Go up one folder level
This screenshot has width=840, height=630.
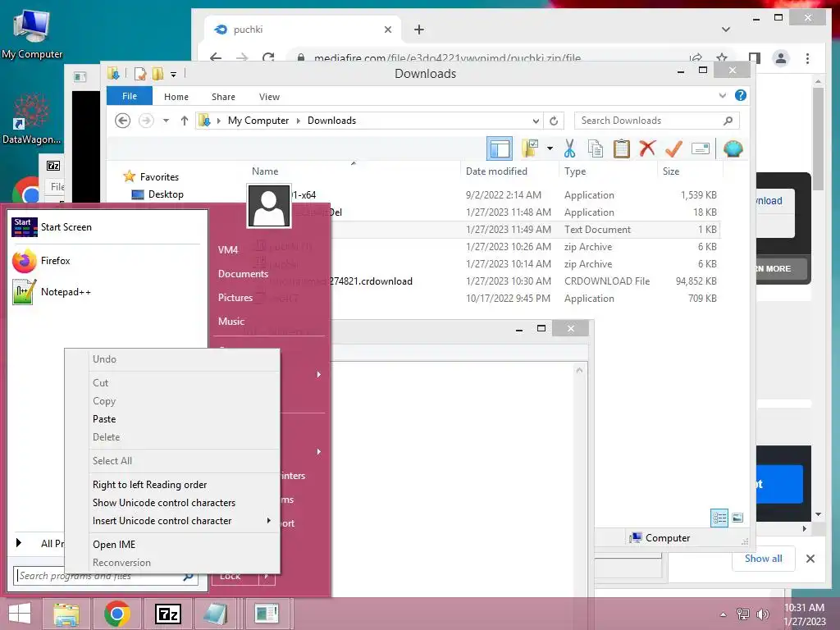(185, 121)
